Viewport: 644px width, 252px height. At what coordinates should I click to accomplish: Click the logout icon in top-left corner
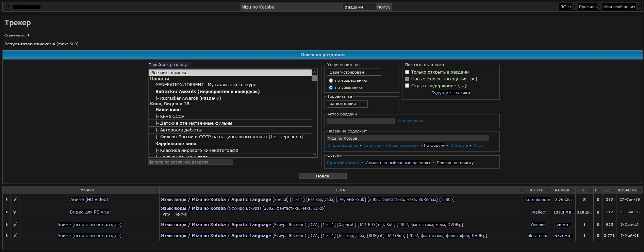click(8, 7)
